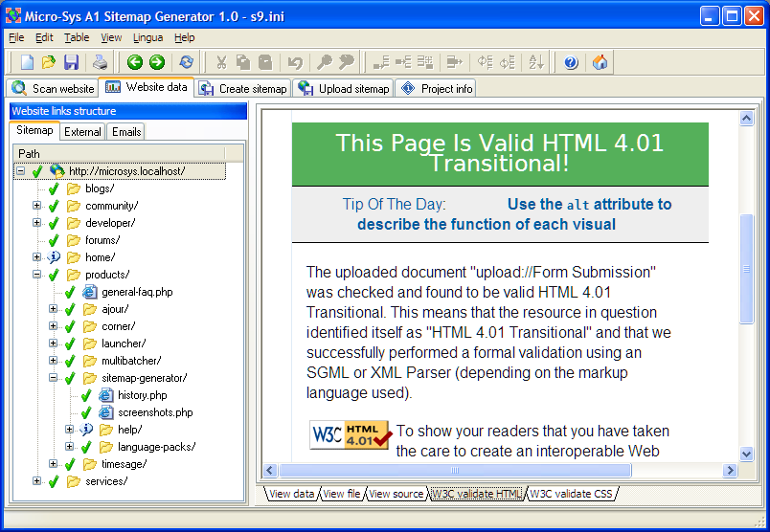Viewport: 770px width, 532px height.
Task: Click the third tree grid layout icon
Action: pyautogui.click(x=425, y=62)
